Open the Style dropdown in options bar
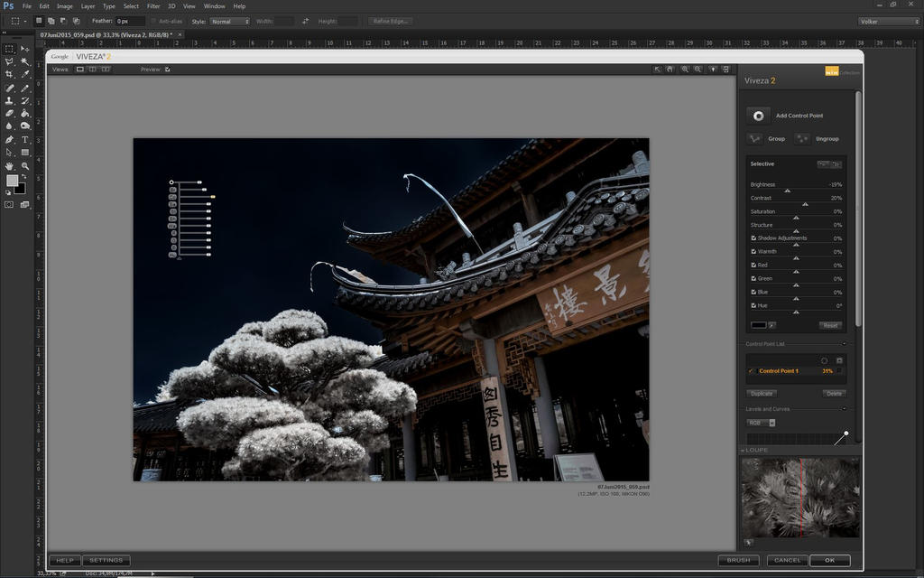 [x=230, y=21]
